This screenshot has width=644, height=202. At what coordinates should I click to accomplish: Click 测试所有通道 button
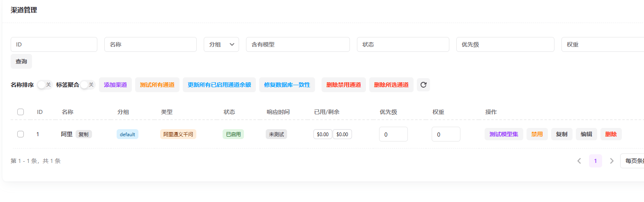tap(157, 85)
